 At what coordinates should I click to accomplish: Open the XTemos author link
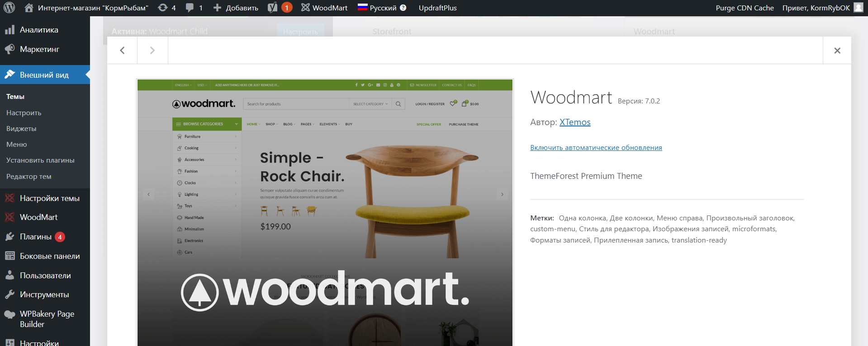(x=575, y=122)
